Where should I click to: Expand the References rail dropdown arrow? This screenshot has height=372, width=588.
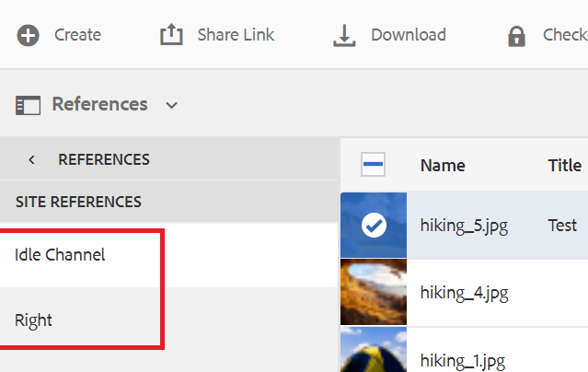coord(171,105)
